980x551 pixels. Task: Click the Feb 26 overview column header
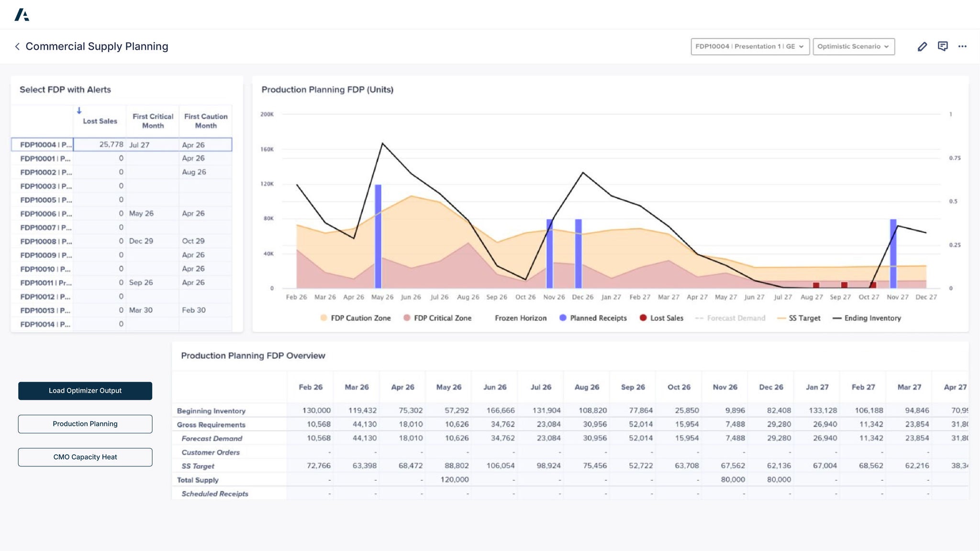click(311, 387)
